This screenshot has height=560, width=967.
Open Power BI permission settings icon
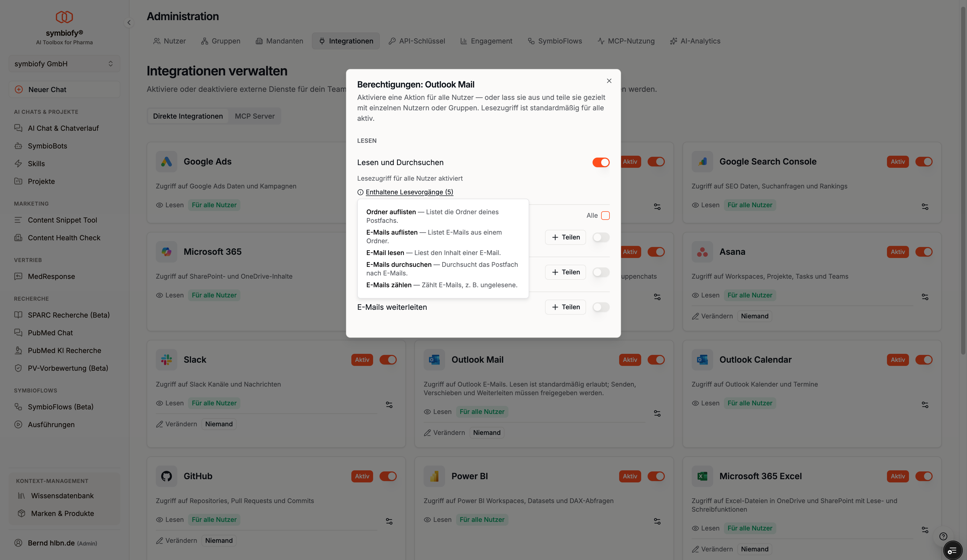(x=657, y=521)
